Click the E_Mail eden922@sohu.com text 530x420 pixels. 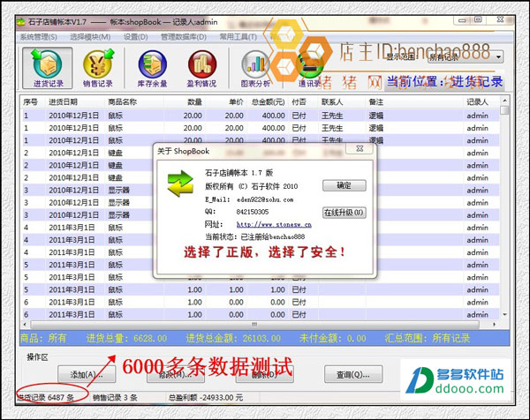pos(249,199)
